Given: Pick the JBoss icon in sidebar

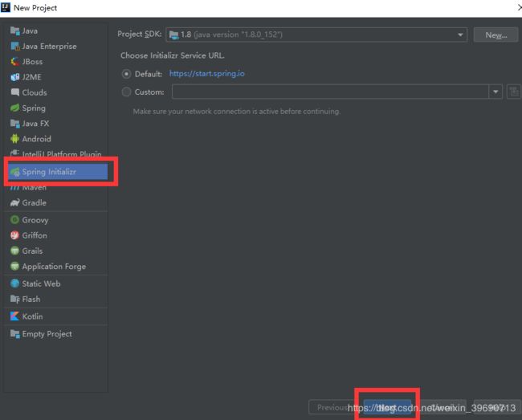Looking at the screenshot, I should [x=14, y=62].
